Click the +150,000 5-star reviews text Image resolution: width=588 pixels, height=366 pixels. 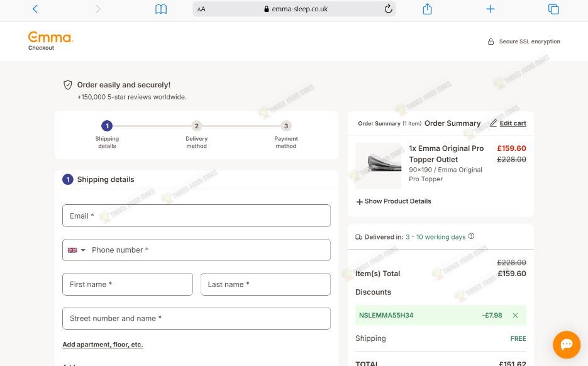pos(131,97)
